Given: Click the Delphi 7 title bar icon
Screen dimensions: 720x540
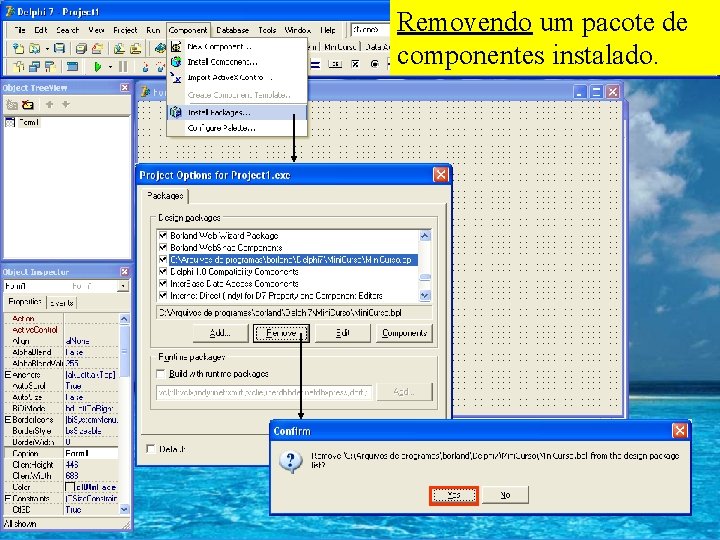Looking at the screenshot, I should pyautogui.click(x=9, y=11).
